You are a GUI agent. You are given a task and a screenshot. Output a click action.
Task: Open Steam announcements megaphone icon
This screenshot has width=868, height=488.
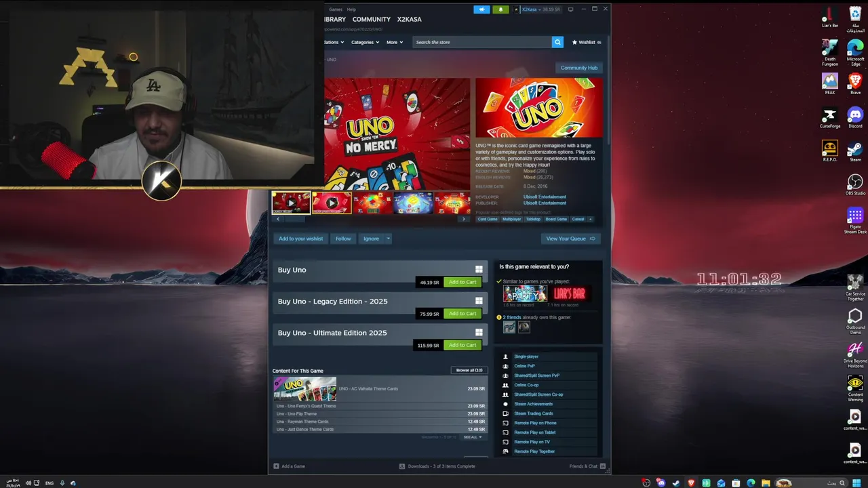[x=481, y=9]
